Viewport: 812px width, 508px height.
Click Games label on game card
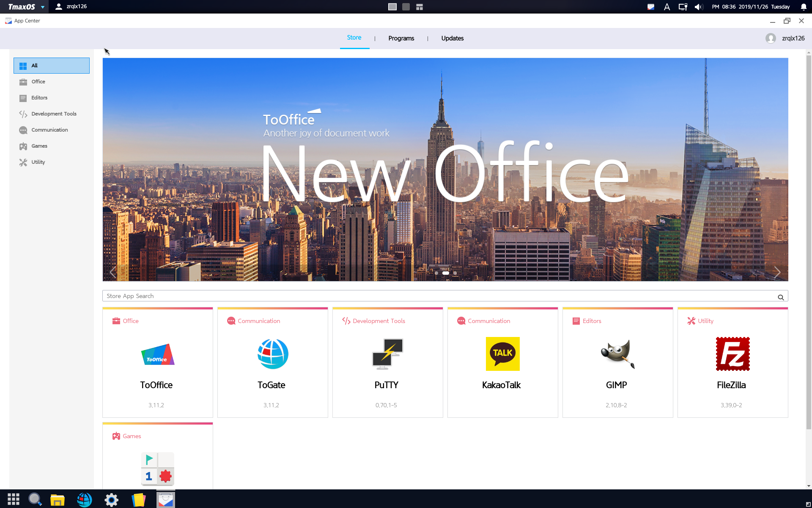[132, 436]
